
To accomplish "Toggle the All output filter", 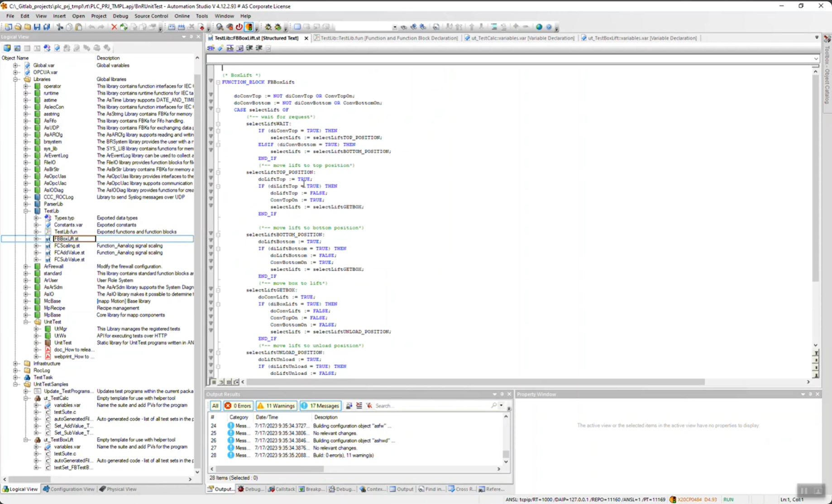I will coord(215,406).
